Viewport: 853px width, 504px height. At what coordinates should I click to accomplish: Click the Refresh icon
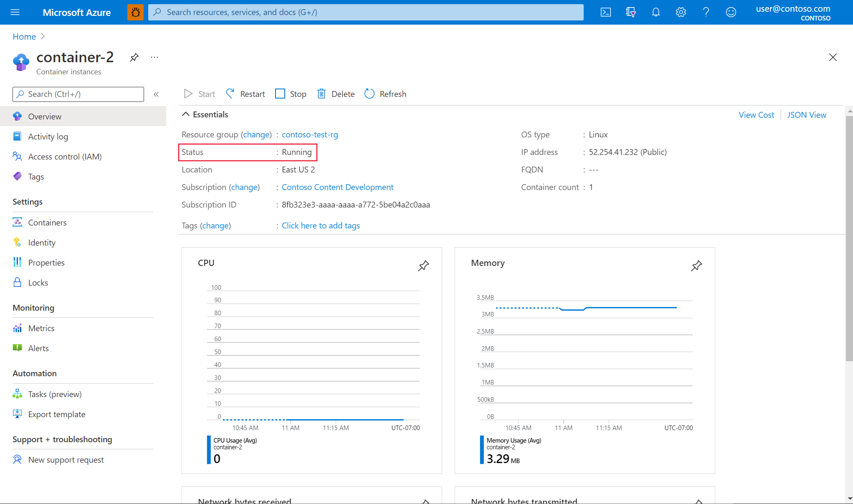tap(369, 94)
